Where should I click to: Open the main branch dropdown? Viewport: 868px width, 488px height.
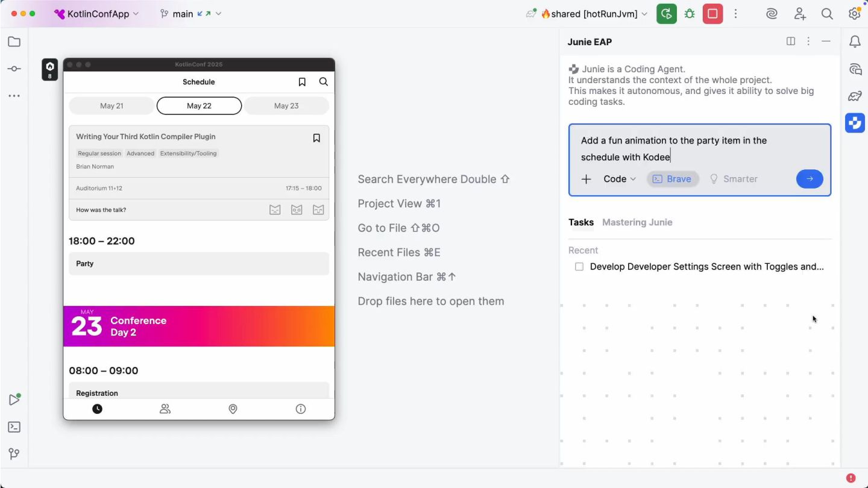[x=190, y=14]
